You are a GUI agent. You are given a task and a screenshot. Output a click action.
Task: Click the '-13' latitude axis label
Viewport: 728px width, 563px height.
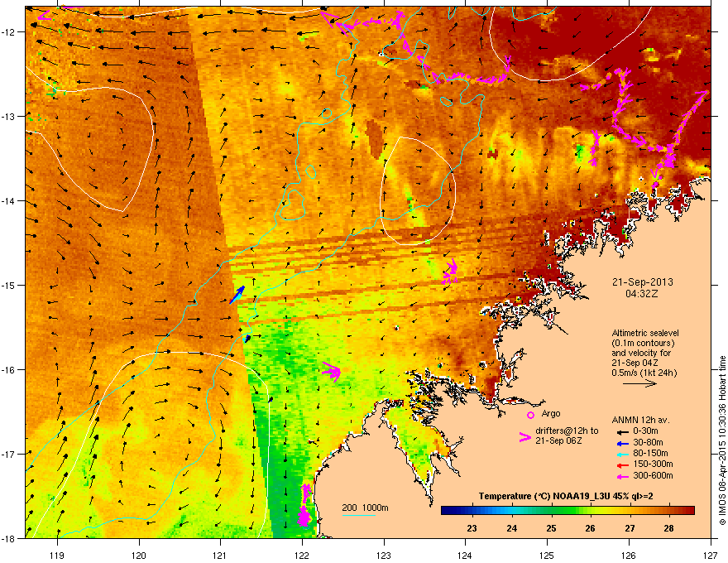9,117
